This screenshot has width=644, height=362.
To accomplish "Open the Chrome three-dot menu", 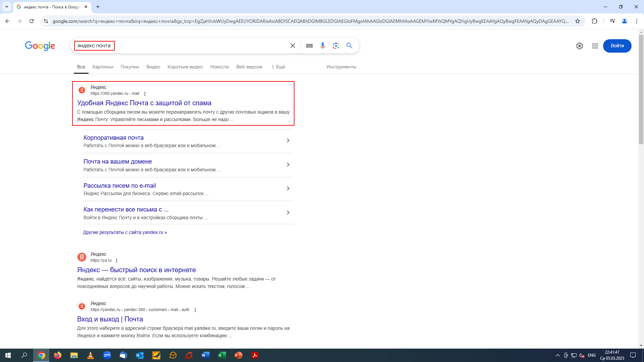I will 637,21.
